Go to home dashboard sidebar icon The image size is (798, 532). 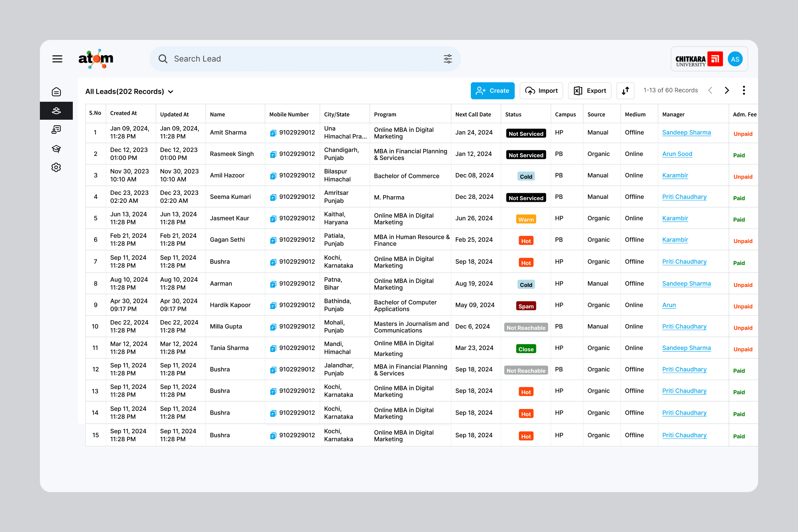[x=56, y=92]
